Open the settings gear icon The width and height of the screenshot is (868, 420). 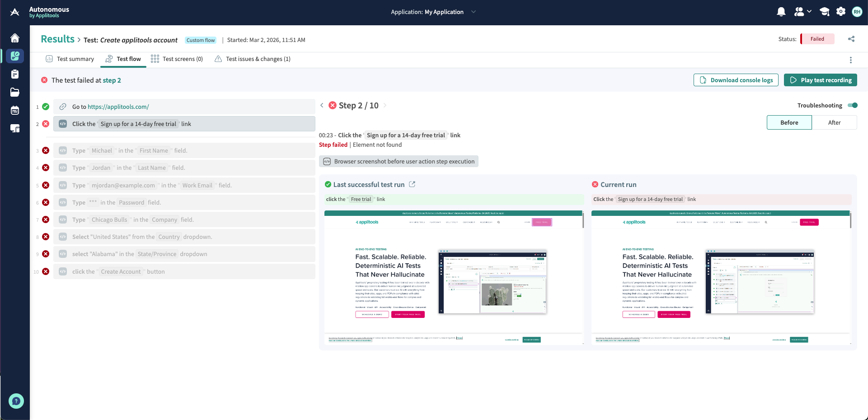(x=840, y=12)
